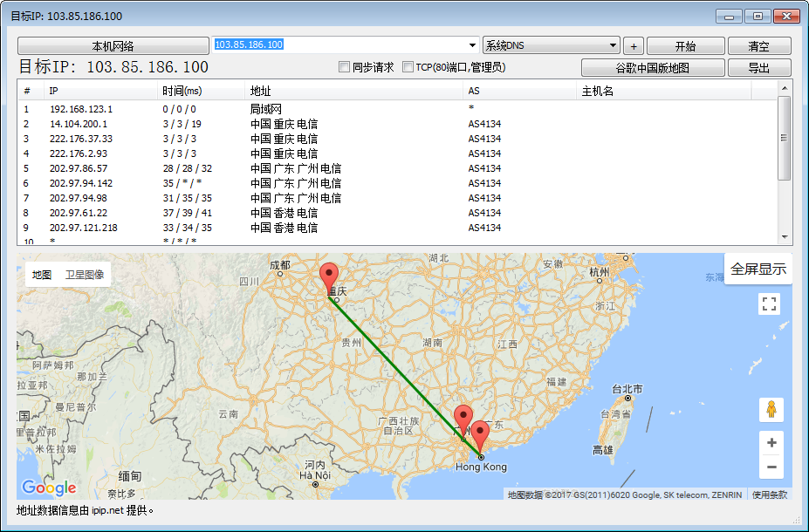Start the trace with 开始 button
Viewport: 809px width, 532px height.
pos(686,46)
